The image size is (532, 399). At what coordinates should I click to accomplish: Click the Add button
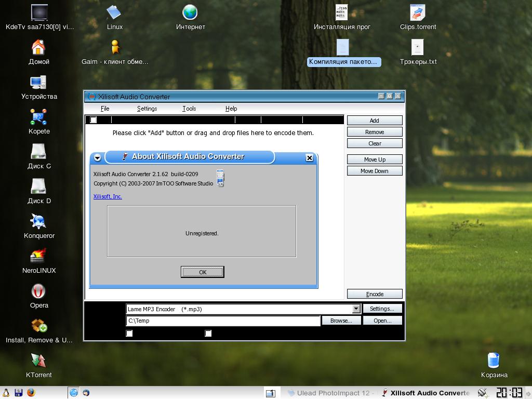coord(375,121)
